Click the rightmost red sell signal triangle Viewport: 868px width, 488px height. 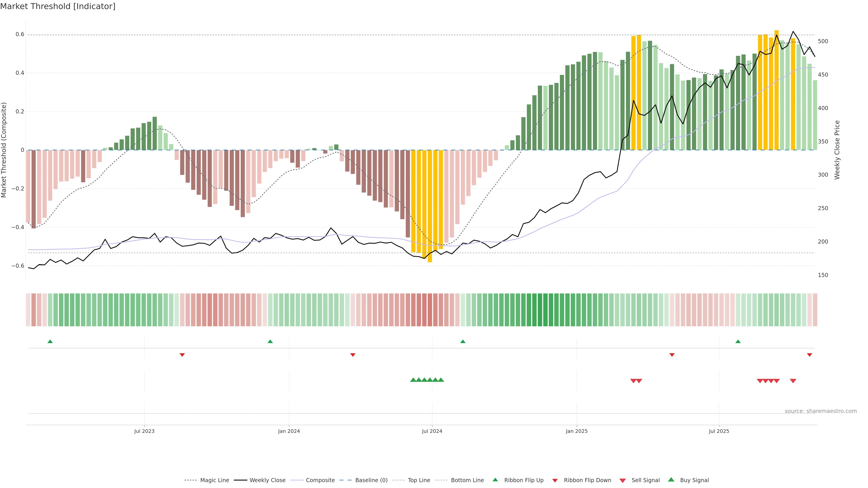coord(793,381)
